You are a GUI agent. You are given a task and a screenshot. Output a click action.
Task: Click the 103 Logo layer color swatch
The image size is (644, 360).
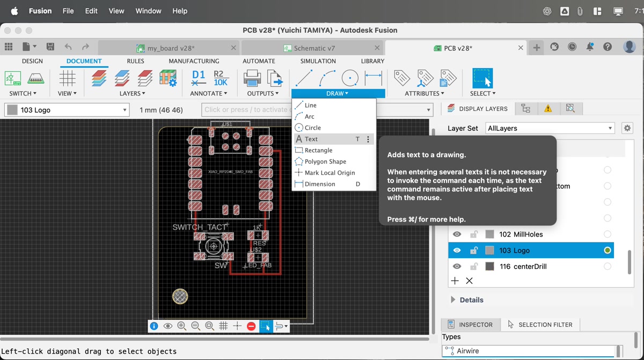pos(489,251)
